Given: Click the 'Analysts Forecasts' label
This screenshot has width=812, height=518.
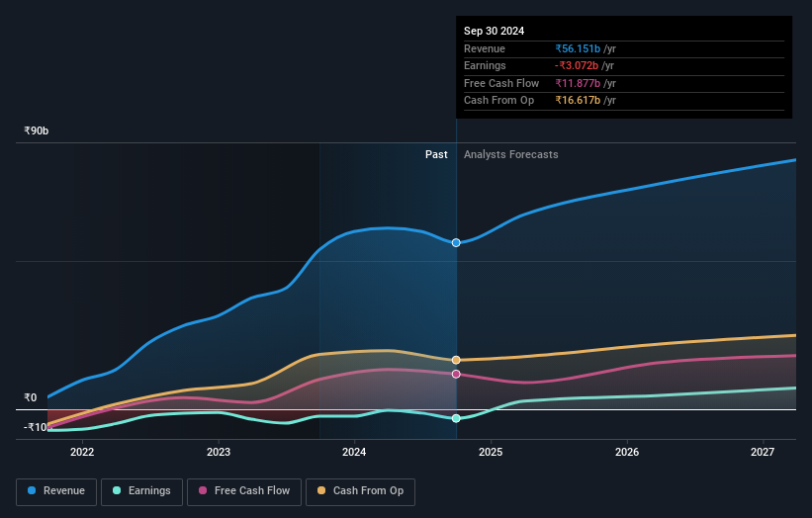Looking at the screenshot, I should (x=511, y=154).
